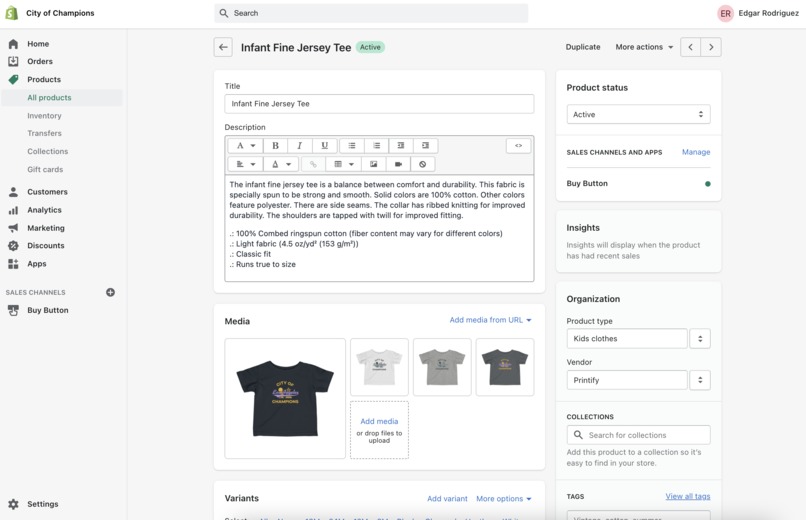Click Add media upload box
This screenshot has width=806, height=520.
[379, 430]
